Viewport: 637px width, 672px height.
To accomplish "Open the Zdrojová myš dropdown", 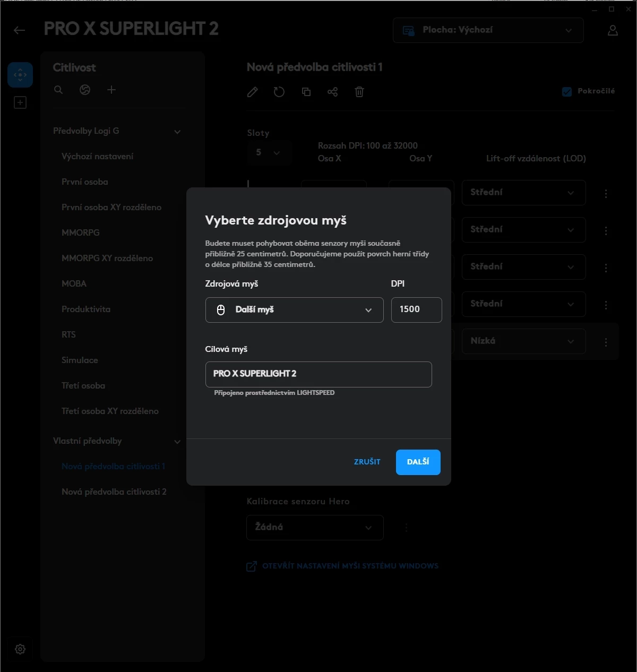I will click(295, 310).
